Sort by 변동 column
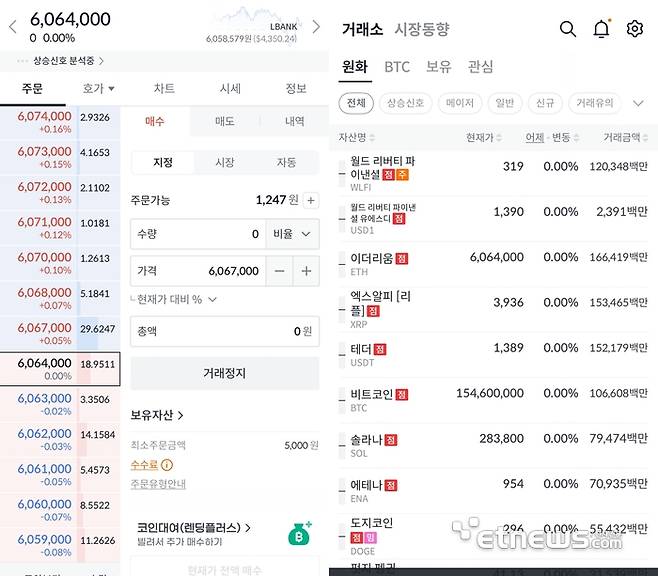The width and height of the screenshot is (658, 576). [x=565, y=138]
